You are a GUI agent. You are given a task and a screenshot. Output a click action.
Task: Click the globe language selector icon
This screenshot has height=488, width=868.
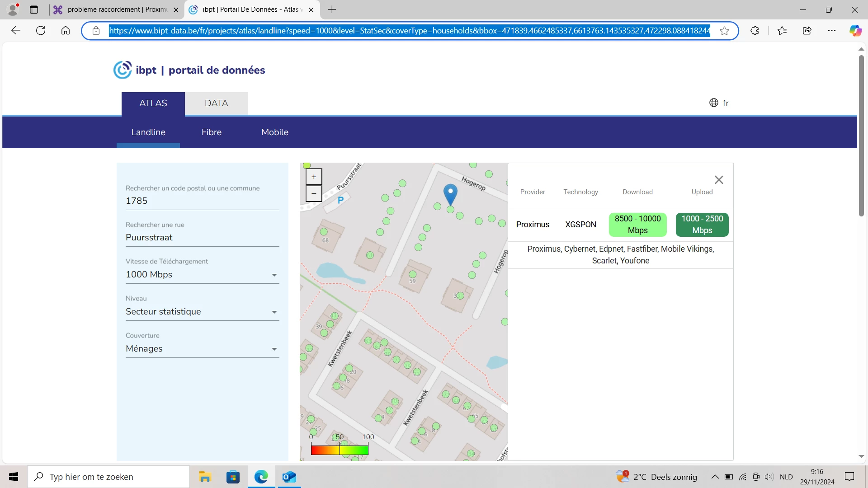[x=714, y=103]
